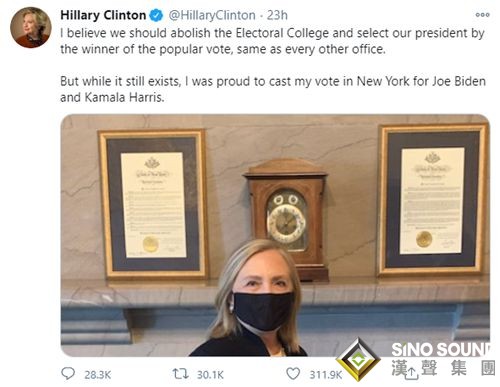Image resolution: width=500 pixels, height=387 pixels.
Task: Click the reply speech bubble icon
Action: (68, 373)
